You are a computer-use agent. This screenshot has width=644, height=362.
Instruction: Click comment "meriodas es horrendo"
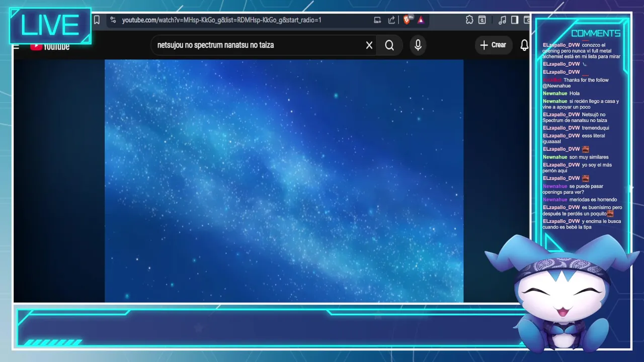pos(593,200)
